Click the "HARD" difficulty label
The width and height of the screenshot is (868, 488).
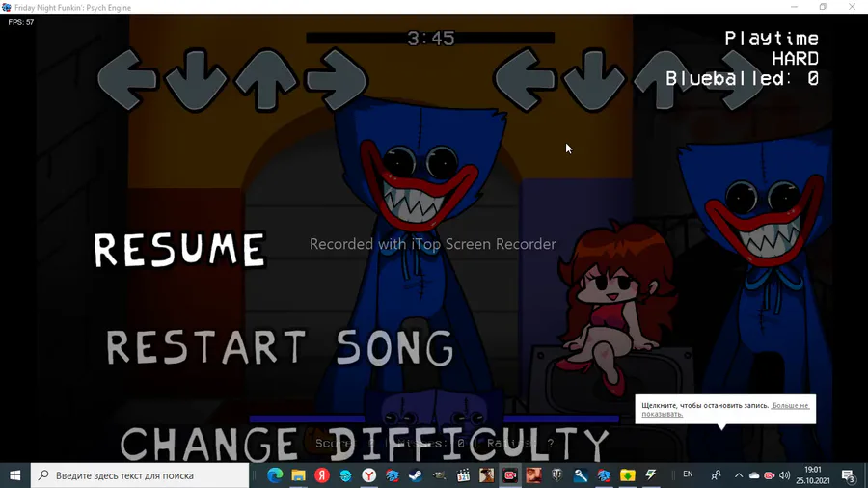(x=796, y=58)
